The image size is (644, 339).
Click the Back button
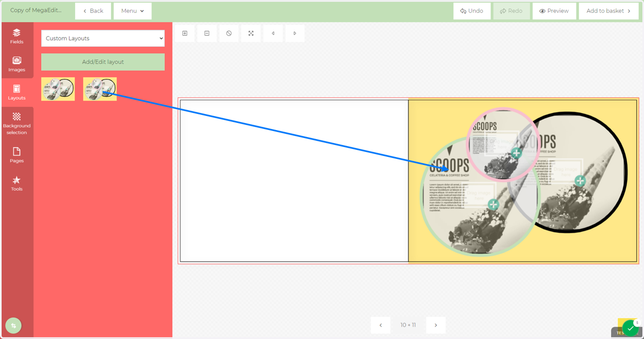click(x=93, y=11)
